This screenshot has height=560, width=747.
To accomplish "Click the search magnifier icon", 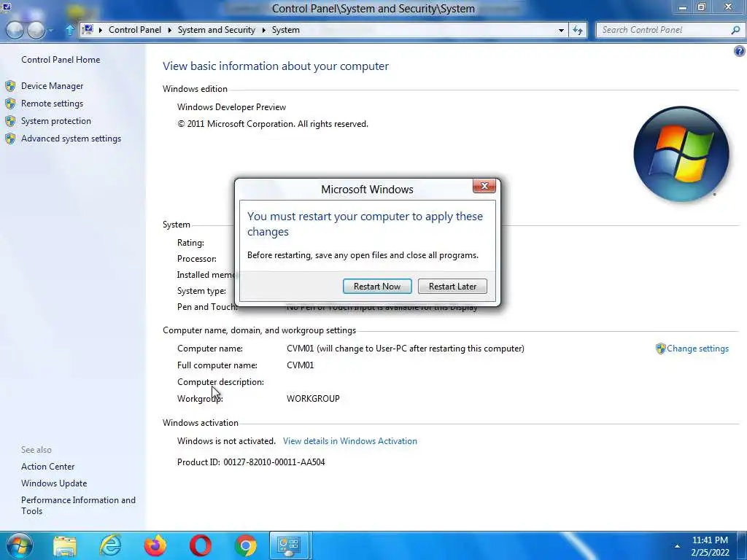I will click(x=735, y=30).
